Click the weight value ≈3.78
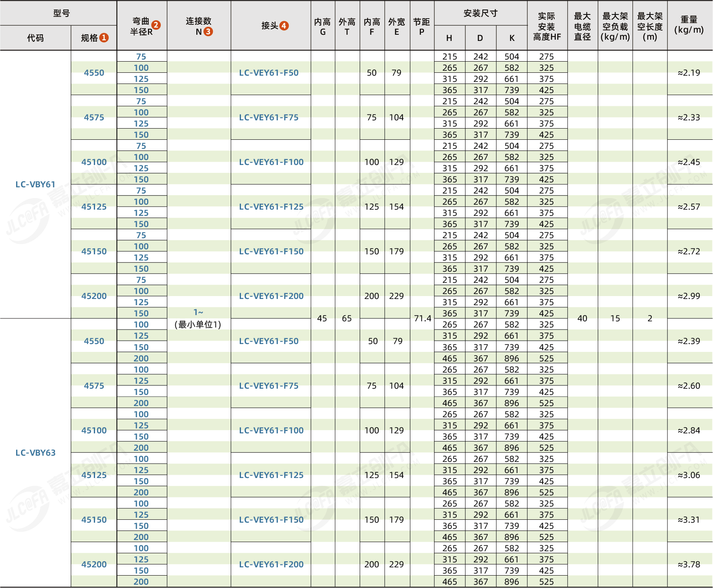This screenshot has width=713, height=588. tap(689, 564)
